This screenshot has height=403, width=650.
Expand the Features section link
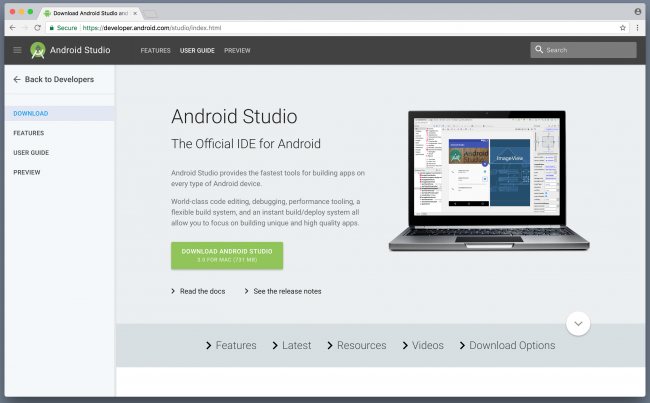pyautogui.click(x=231, y=345)
